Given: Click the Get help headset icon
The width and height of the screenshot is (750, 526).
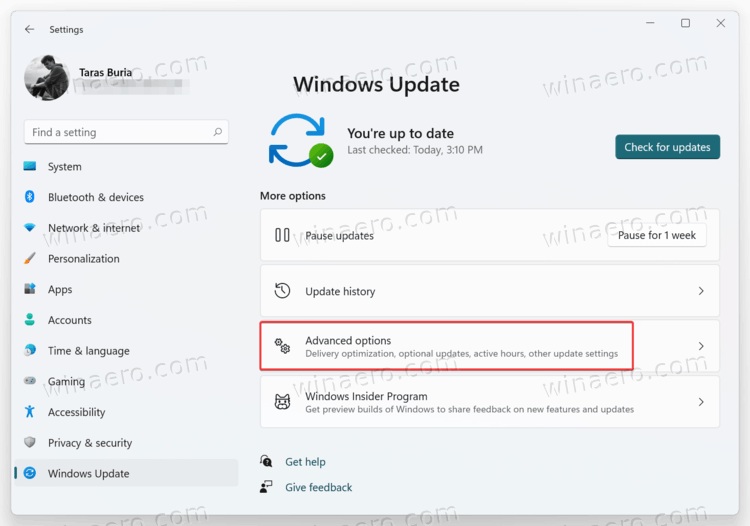Looking at the screenshot, I should point(266,461).
